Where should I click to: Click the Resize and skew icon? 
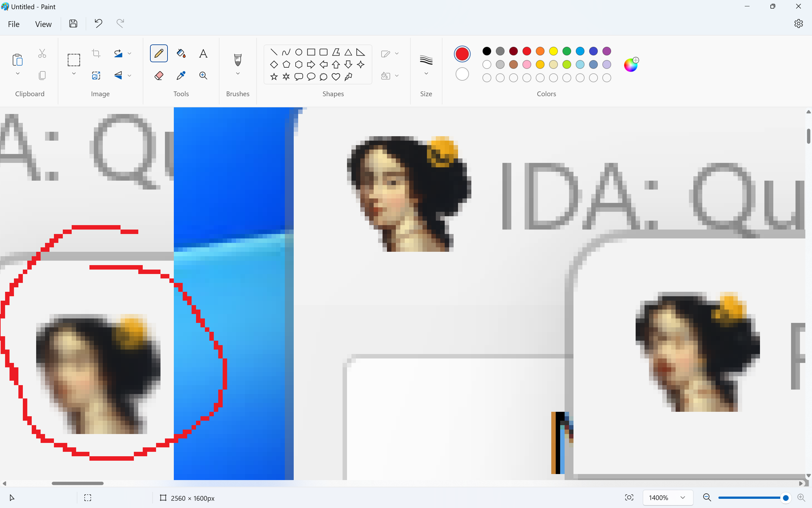point(96,76)
